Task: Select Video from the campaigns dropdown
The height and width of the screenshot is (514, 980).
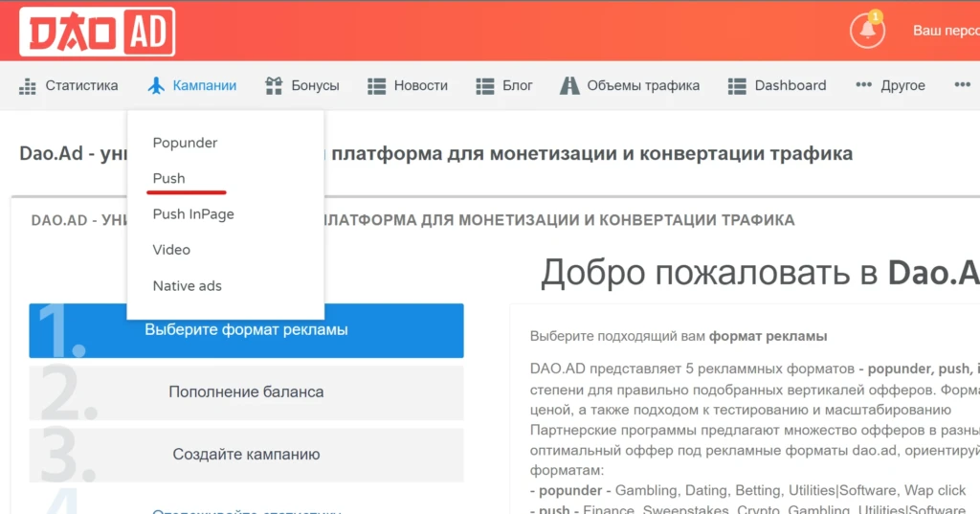Action: click(171, 250)
